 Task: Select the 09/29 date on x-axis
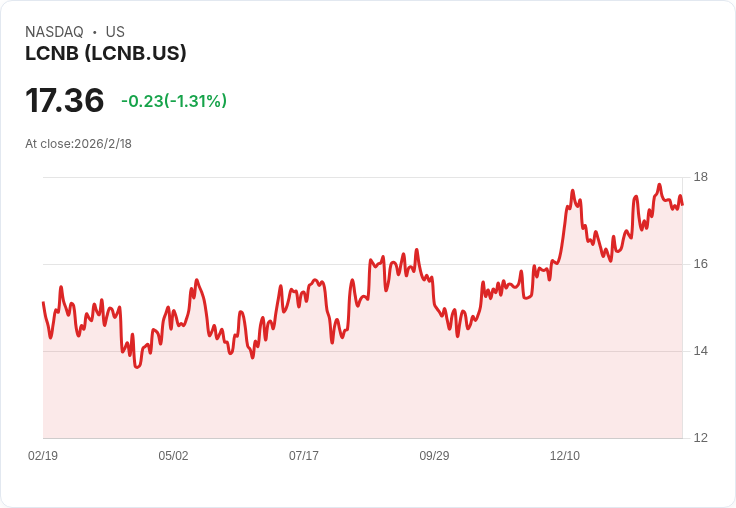click(434, 455)
